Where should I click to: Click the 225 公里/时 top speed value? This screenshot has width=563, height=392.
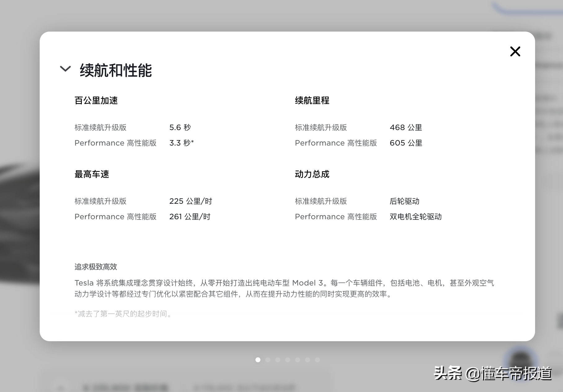click(191, 201)
